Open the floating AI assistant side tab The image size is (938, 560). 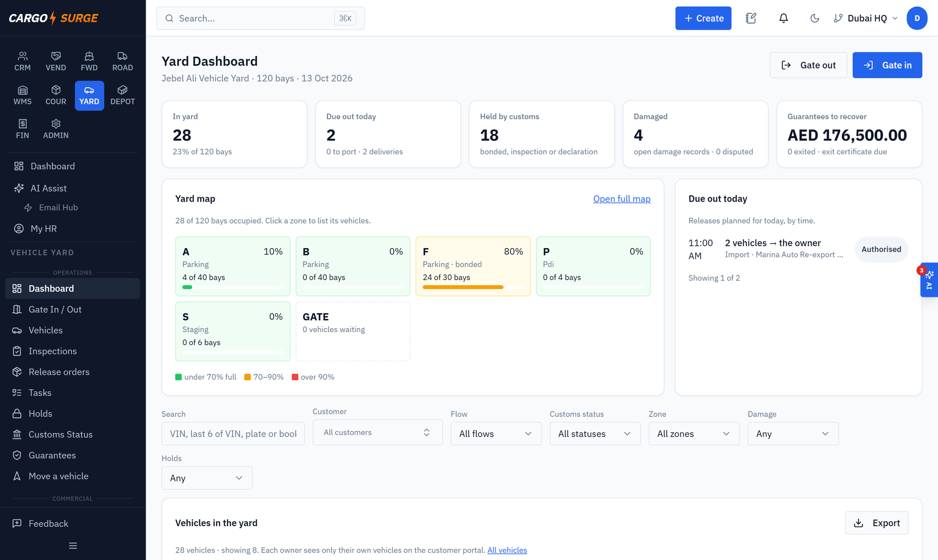pos(929,280)
